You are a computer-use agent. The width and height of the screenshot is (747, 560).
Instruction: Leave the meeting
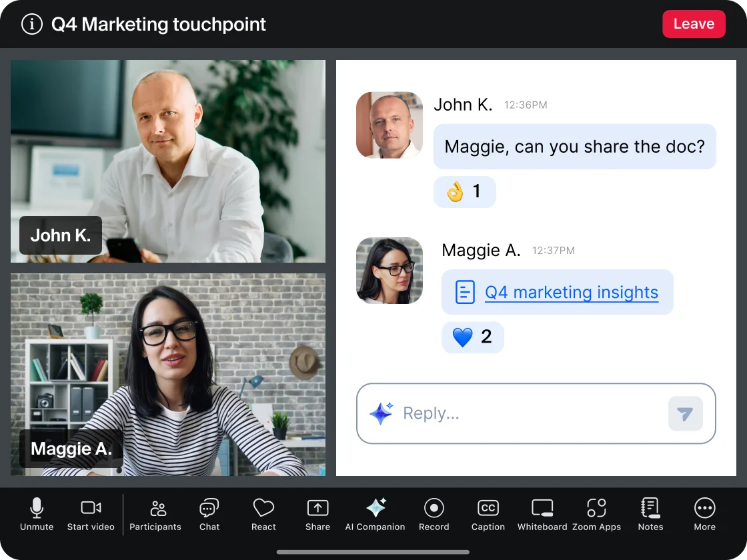694,23
